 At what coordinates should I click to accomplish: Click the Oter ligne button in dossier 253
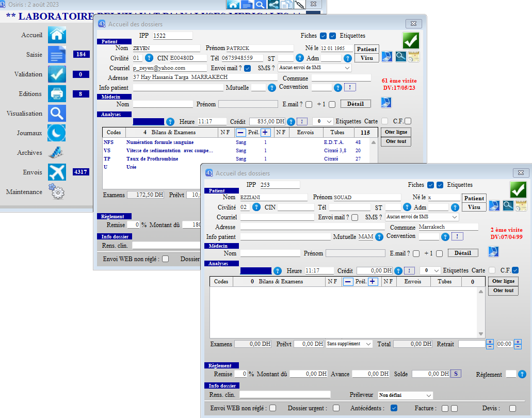[x=504, y=281]
